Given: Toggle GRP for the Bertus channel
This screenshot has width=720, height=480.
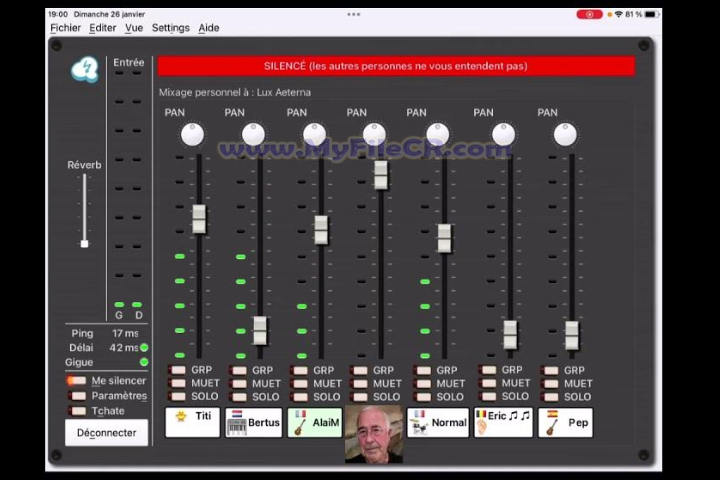Looking at the screenshot, I should coord(238,370).
